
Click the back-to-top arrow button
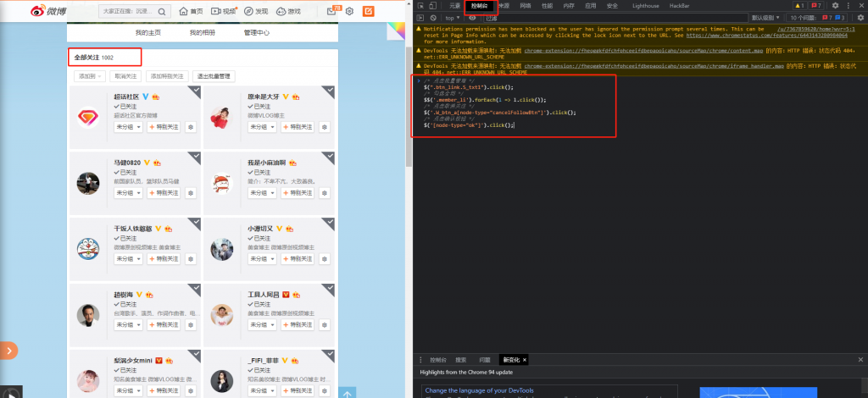(x=347, y=393)
